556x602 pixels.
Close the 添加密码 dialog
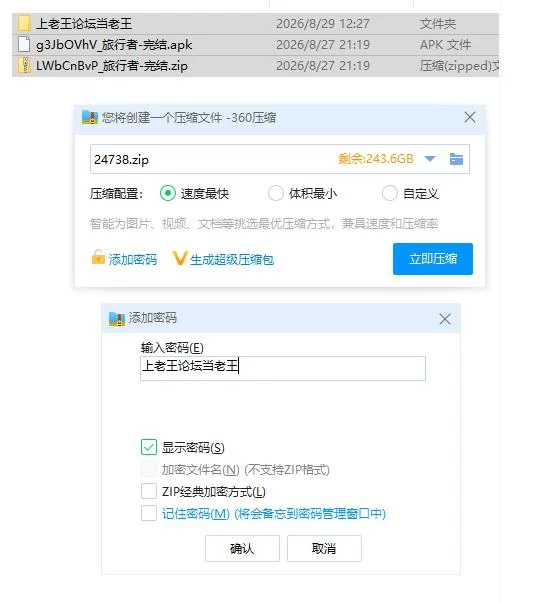click(445, 319)
